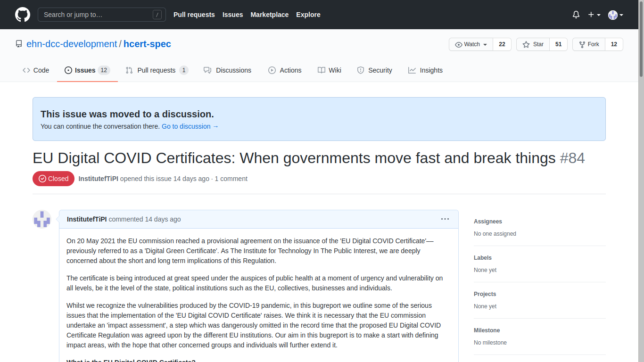Viewport: 644px width, 362px height.
Task: Click the repository book icon
Action: pos(19,44)
